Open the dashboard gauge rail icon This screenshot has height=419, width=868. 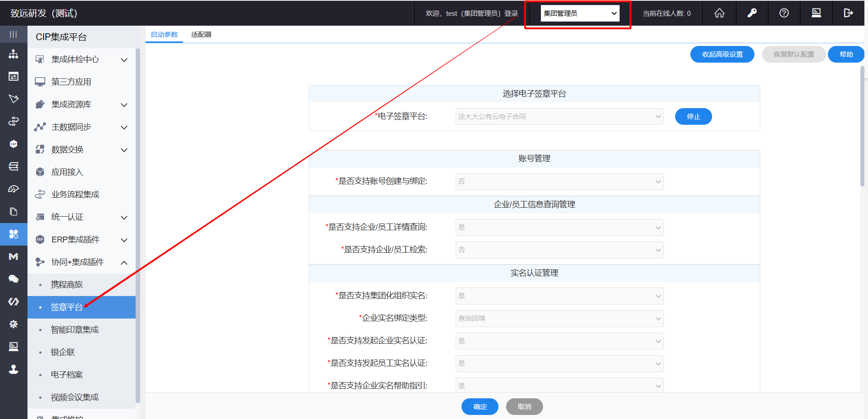(x=14, y=189)
